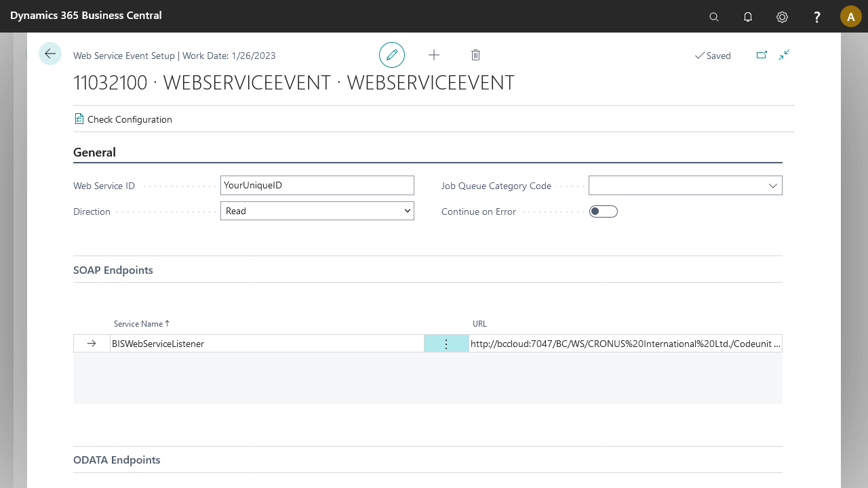868x488 pixels.
Task: Open the Direction dropdown
Action: point(317,211)
